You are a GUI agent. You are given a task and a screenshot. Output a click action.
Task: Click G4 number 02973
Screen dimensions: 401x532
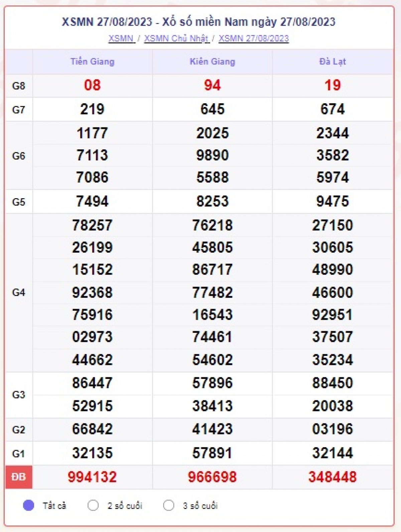coord(92,337)
